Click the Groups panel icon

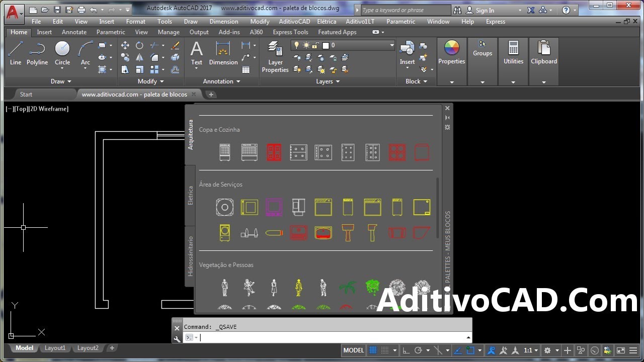click(482, 44)
